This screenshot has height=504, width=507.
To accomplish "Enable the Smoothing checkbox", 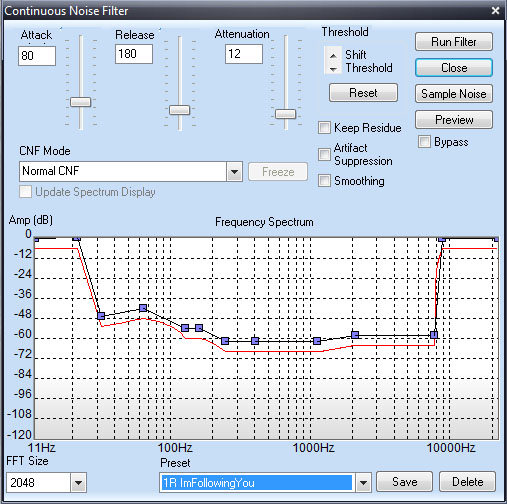I will coord(324,181).
